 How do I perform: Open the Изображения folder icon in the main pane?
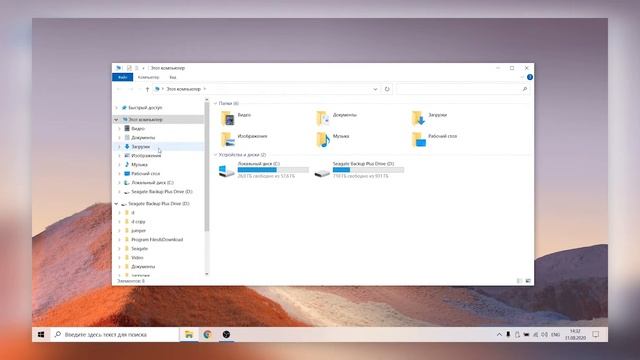228,139
